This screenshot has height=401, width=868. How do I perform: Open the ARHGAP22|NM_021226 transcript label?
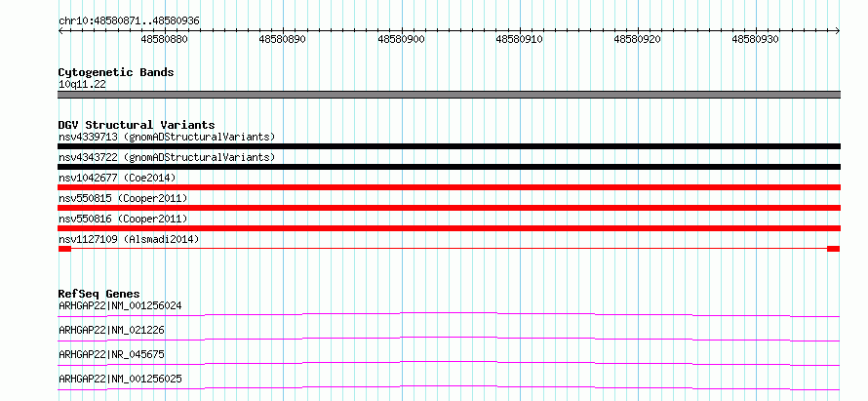click(111, 331)
